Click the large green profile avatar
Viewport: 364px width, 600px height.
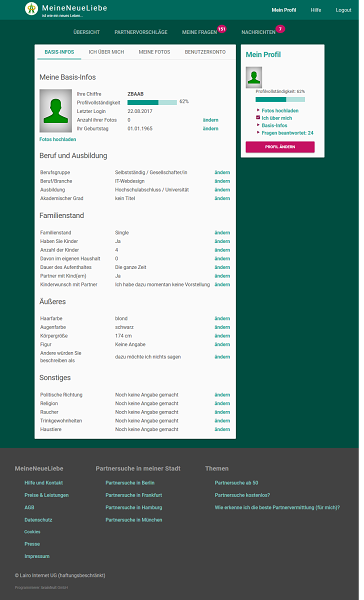click(x=56, y=111)
